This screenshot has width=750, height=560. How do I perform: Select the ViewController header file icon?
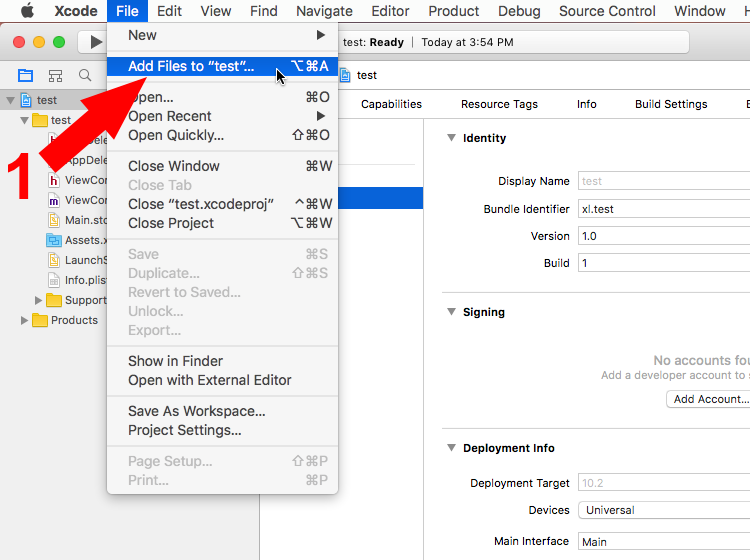point(54,180)
